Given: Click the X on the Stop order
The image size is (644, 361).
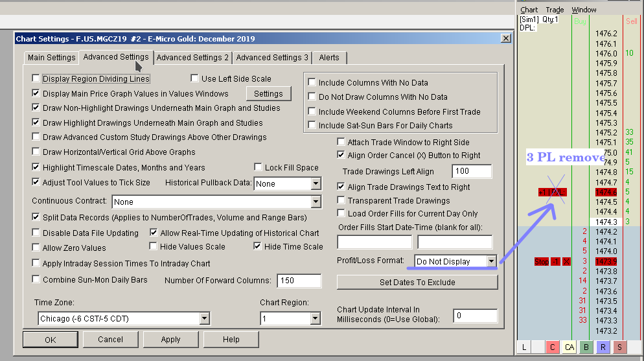Looking at the screenshot, I should [x=566, y=261].
